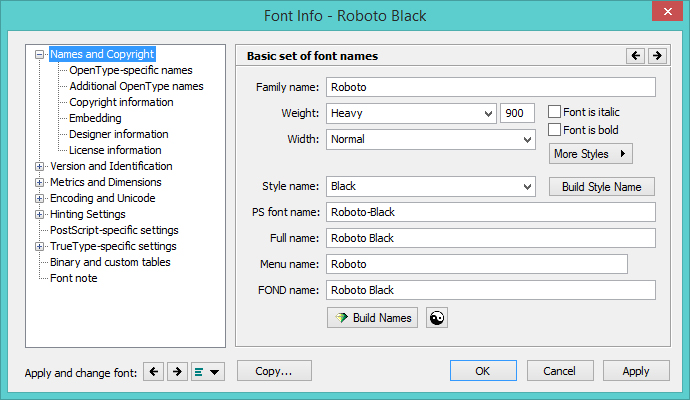Viewport: 690px width, 400px height.
Task: Apply and switch to previous font arrow
Action: click(x=154, y=372)
